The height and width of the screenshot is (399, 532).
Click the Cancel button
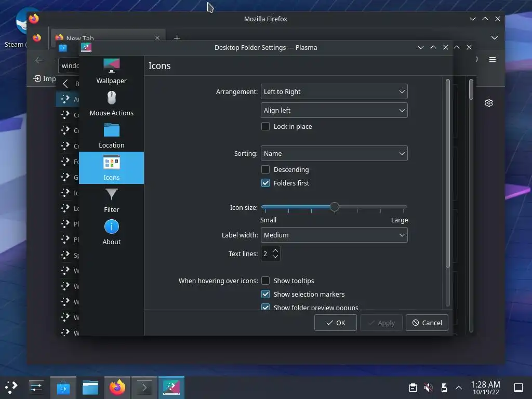click(x=427, y=323)
